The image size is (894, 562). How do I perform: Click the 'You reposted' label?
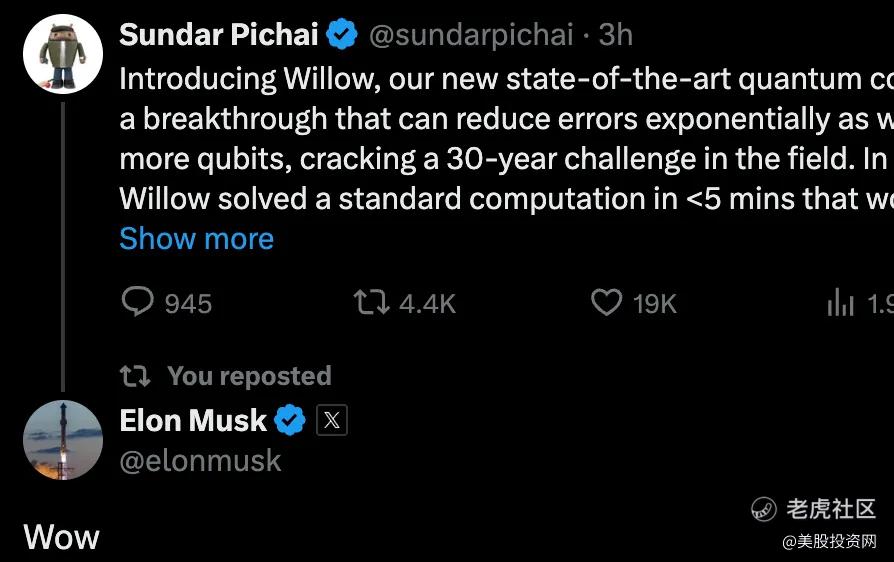point(249,376)
